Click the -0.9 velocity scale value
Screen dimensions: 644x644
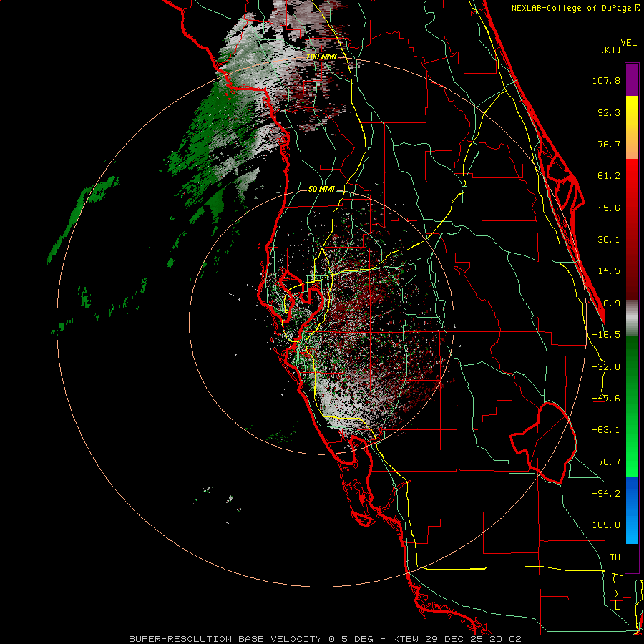[609, 303]
